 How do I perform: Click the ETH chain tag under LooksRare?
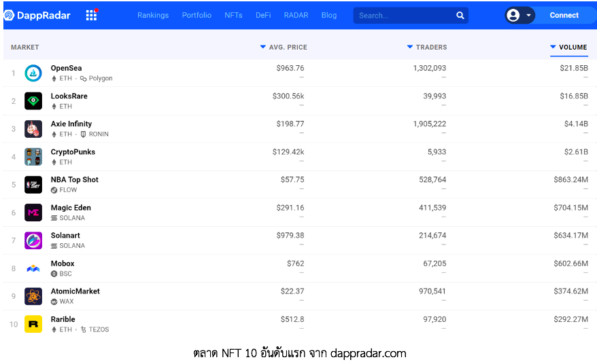62,106
